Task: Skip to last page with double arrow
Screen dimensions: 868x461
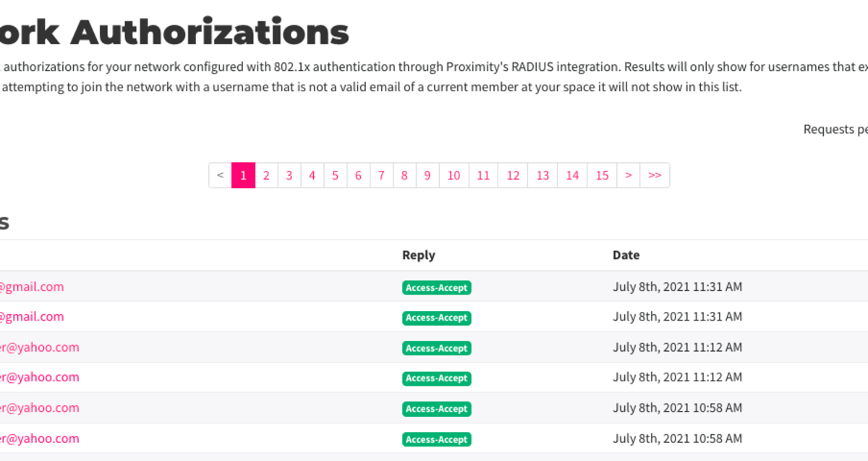Action: click(x=655, y=175)
